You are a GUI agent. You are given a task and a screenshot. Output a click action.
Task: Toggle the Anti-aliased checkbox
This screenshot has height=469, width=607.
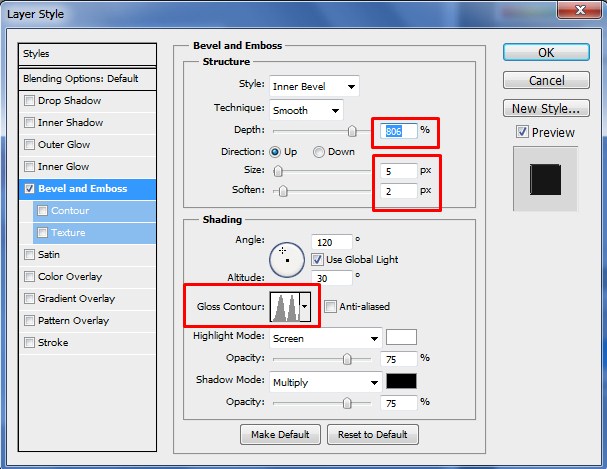pos(330,307)
